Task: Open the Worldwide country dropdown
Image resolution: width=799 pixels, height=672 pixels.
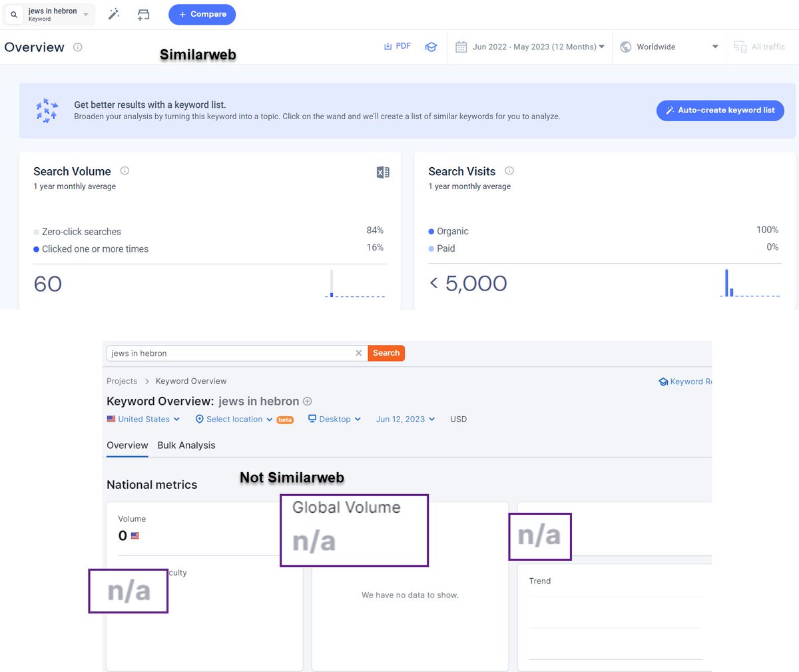Action: pos(668,47)
